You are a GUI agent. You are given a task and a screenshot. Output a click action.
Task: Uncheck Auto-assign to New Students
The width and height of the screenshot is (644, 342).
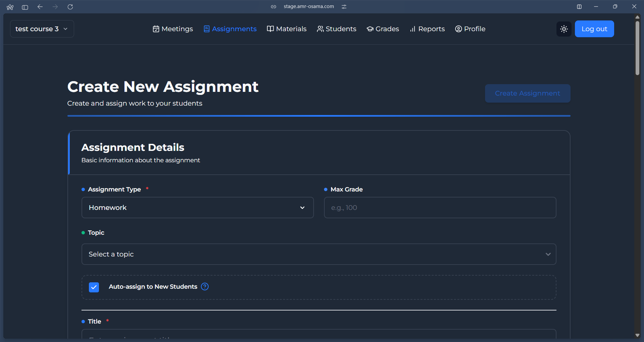94,287
